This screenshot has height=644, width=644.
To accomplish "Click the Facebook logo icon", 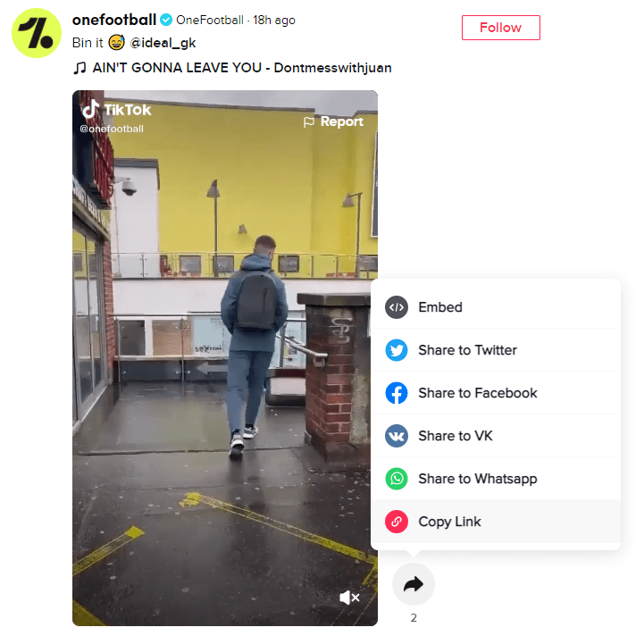I will [397, 393].
